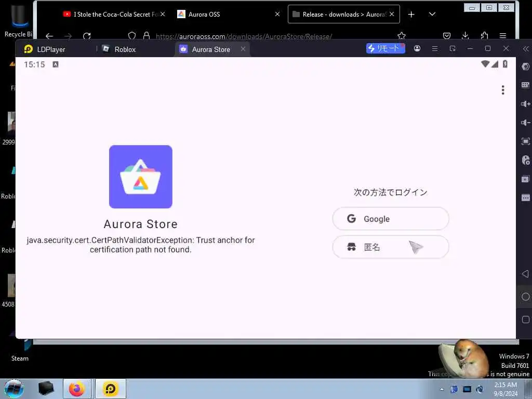Viewport: 532px width, 399px height.
Task: Bookmark page with star icon
Action: 402,36
